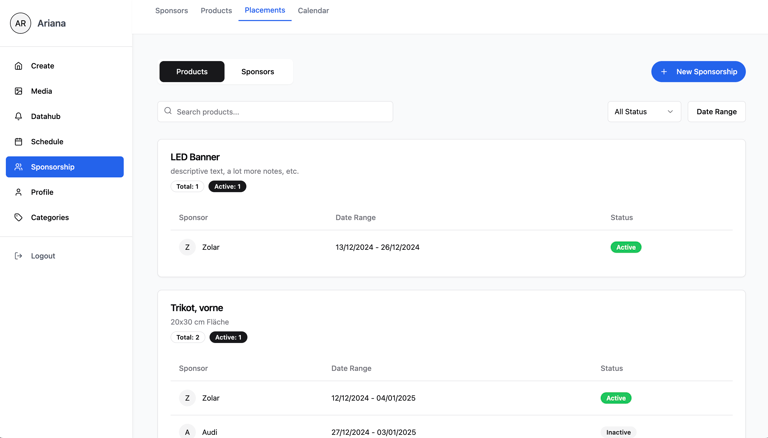Click Active status badge in Trikot card
The height and width of the screenshot is (438, 768).
tap(616, 398)
